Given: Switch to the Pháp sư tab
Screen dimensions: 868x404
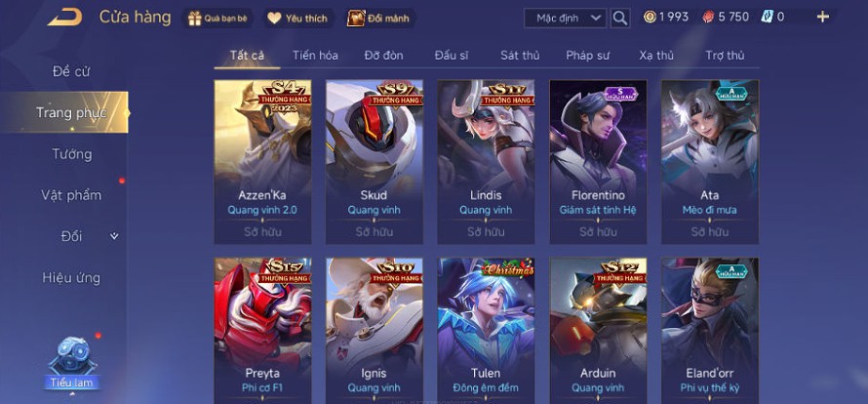Looking at the screenshot, I should tap(587, 56).
